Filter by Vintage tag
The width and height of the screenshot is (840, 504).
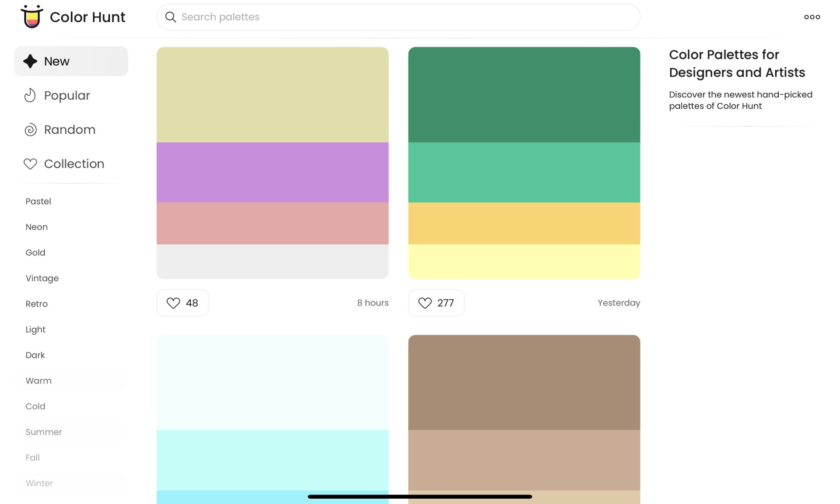click(42, 278)
